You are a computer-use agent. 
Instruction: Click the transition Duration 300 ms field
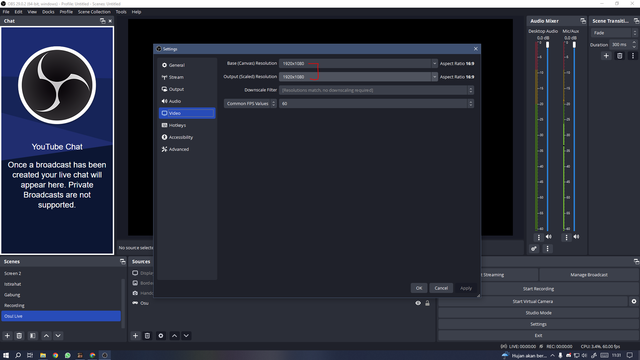tap(623, 44)
